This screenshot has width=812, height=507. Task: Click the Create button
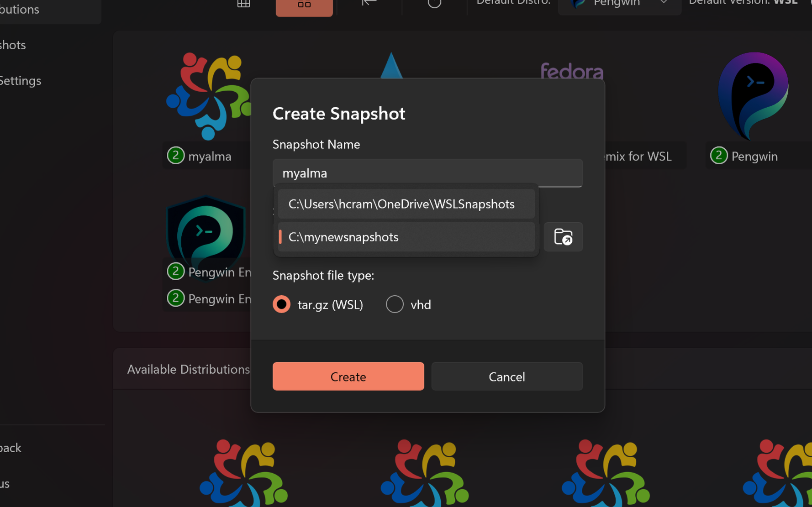[348, 376]
